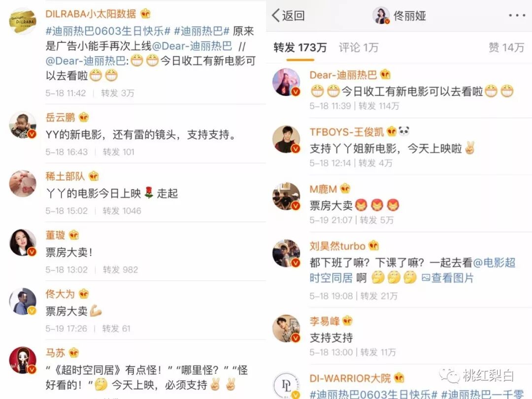
Task: Tap the panda emoji beside TFBOYS-王俊凯
Action: point(404,131)
